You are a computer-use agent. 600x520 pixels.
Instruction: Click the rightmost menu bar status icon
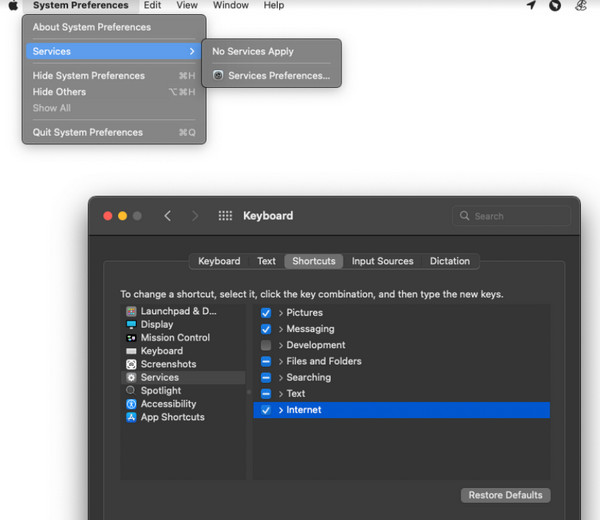tap(580, 5)
